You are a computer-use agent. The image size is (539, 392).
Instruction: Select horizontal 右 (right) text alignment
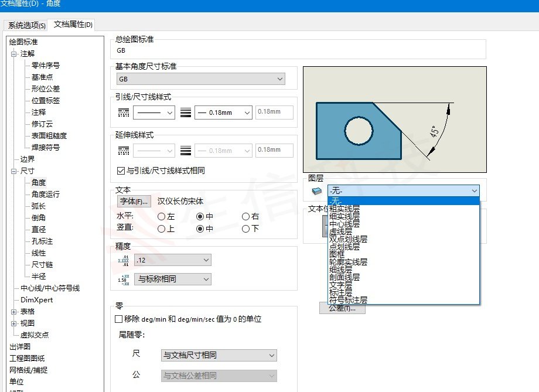pos(245,217)
